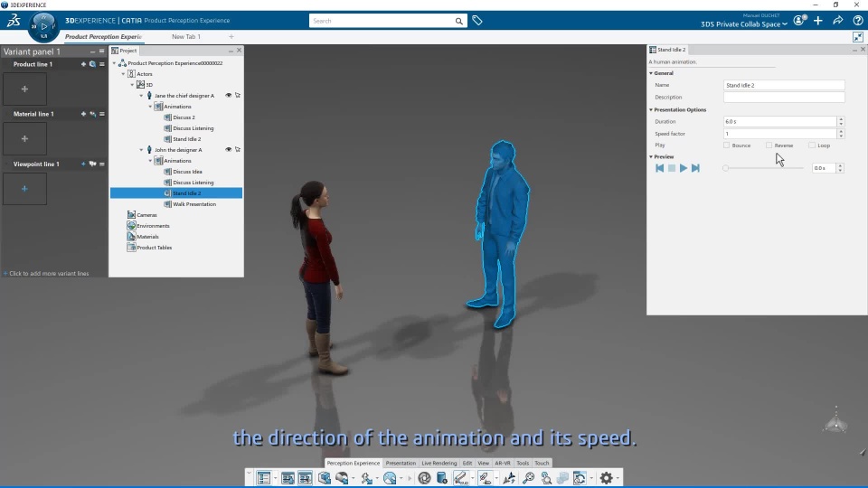Run the search magnifier button
This screenshot has height=488, width=868.
pos(459,21)
